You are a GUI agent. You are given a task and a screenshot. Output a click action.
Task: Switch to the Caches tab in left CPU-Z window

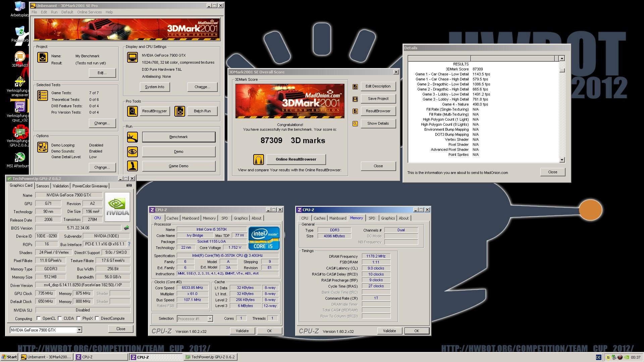tap(172, 218)
